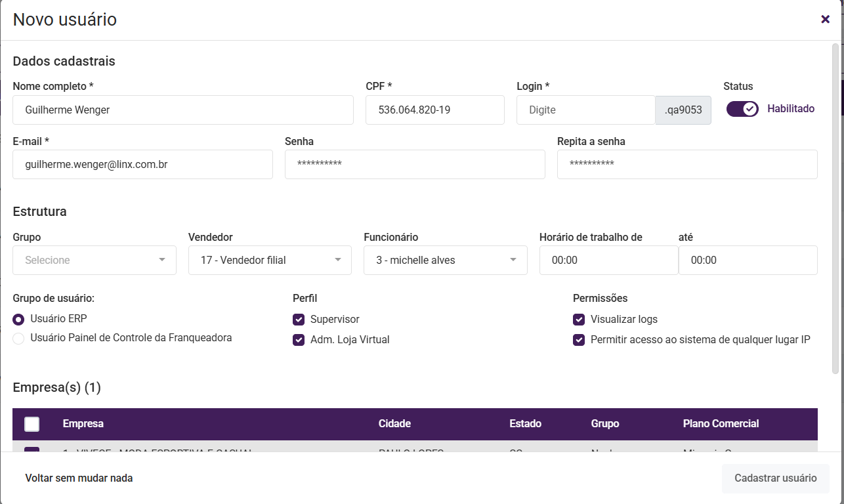This screenshot has height=504, width=844.
Task: Click into the CPF input field
Action: pyautogui.click(x=434, y=110)
